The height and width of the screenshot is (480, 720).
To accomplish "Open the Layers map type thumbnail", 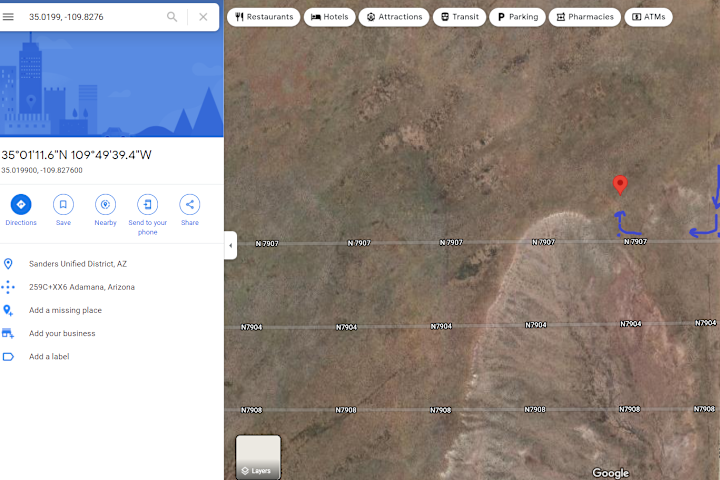I will [x=258, y=457].
